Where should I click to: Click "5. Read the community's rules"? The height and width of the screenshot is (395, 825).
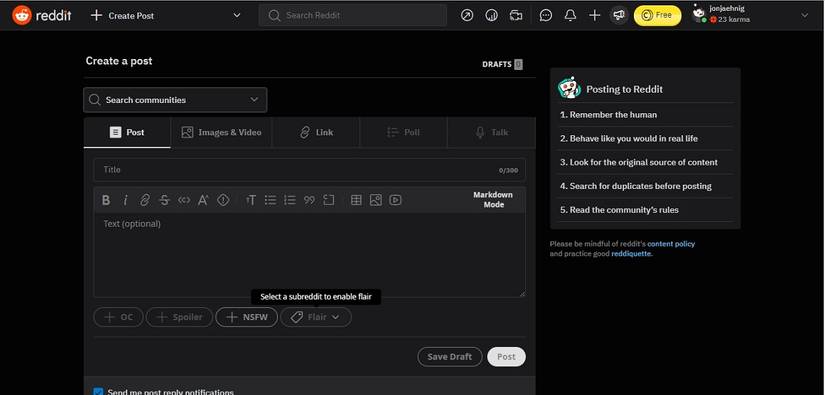[619, 210]
